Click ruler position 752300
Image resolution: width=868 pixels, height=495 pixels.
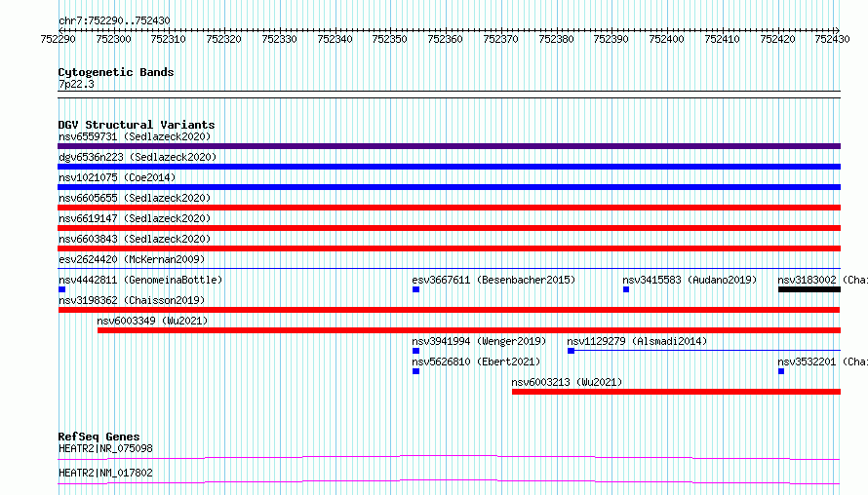(113, 39)
